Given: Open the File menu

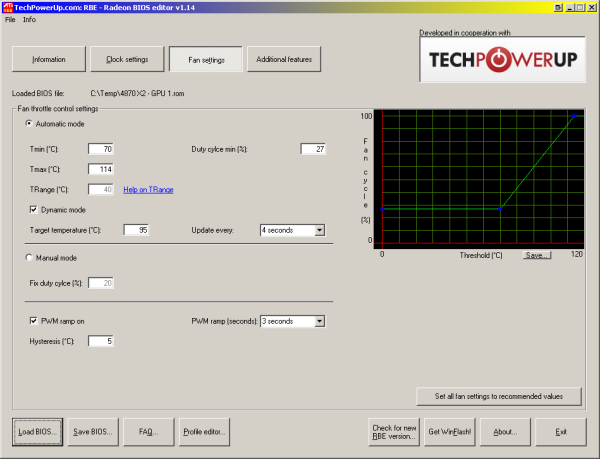Looking at the screenshot, I should pyautogui.click(x=10, y=20).
